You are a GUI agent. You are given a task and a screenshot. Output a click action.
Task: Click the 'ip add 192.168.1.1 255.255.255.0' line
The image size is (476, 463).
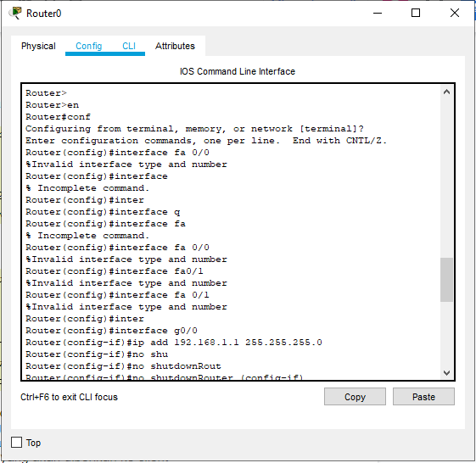click(x=174, y=343)
